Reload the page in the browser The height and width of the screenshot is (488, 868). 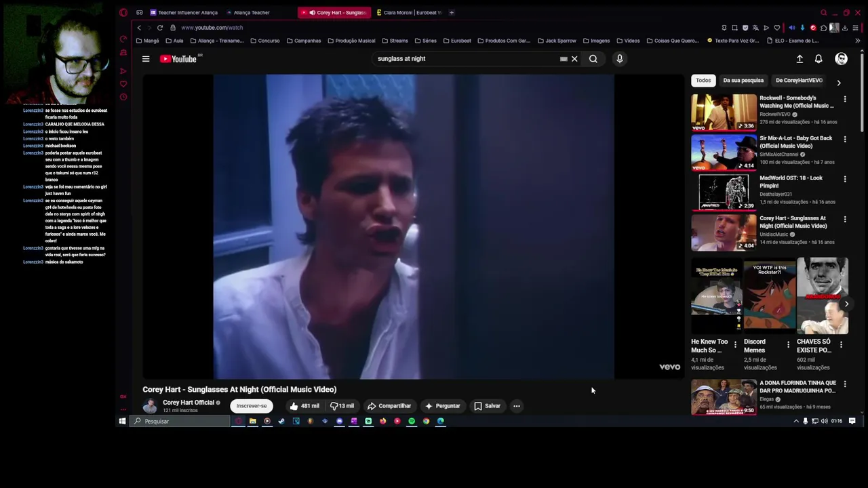(x=160, y=28)
